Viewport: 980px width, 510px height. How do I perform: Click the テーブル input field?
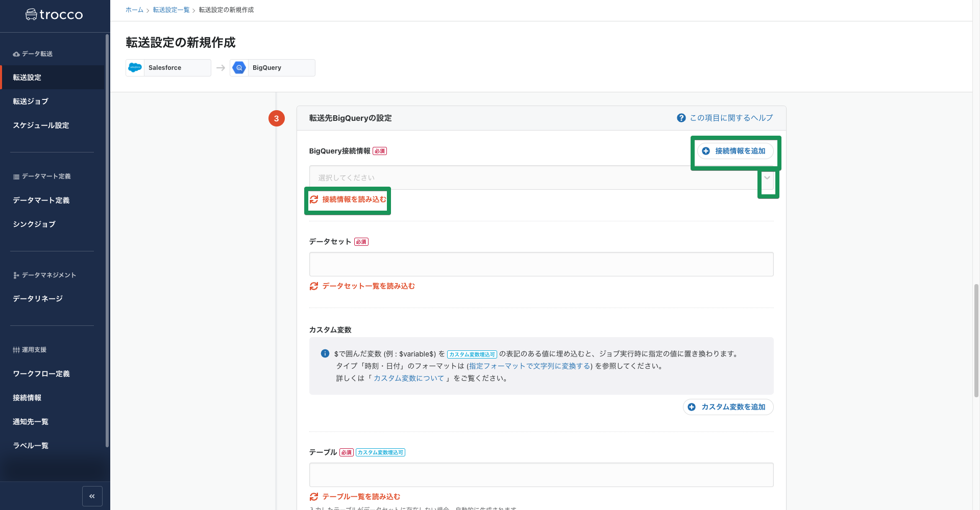click(x=541, y=475)
